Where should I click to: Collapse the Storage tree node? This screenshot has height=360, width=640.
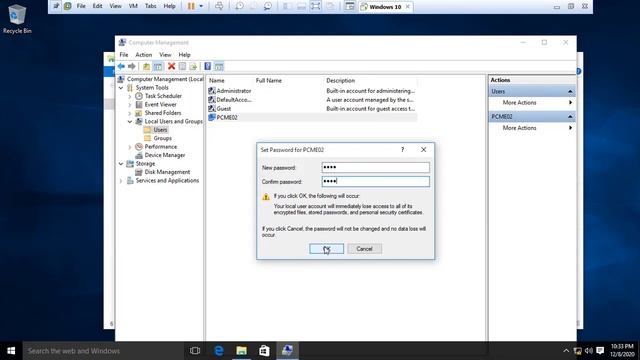[x=121, y=164]
